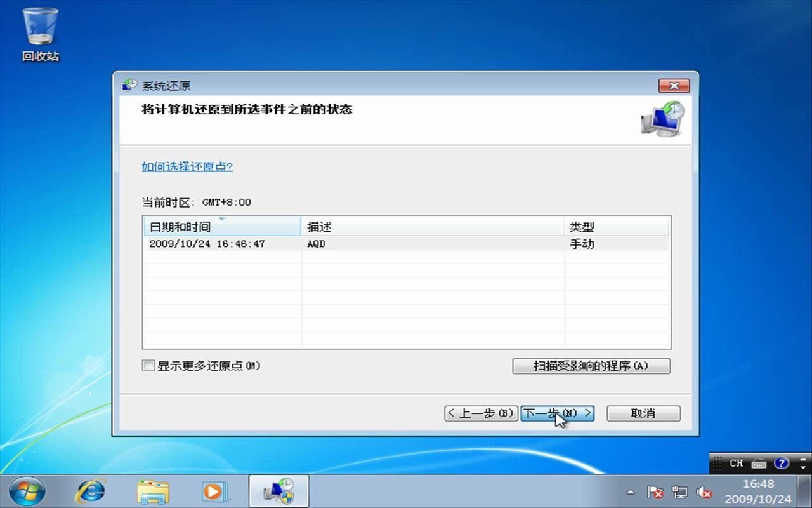Open Windows Explorer from the taskbar
The height and width of the screenshot is (508, 812).
coord(152,491)
